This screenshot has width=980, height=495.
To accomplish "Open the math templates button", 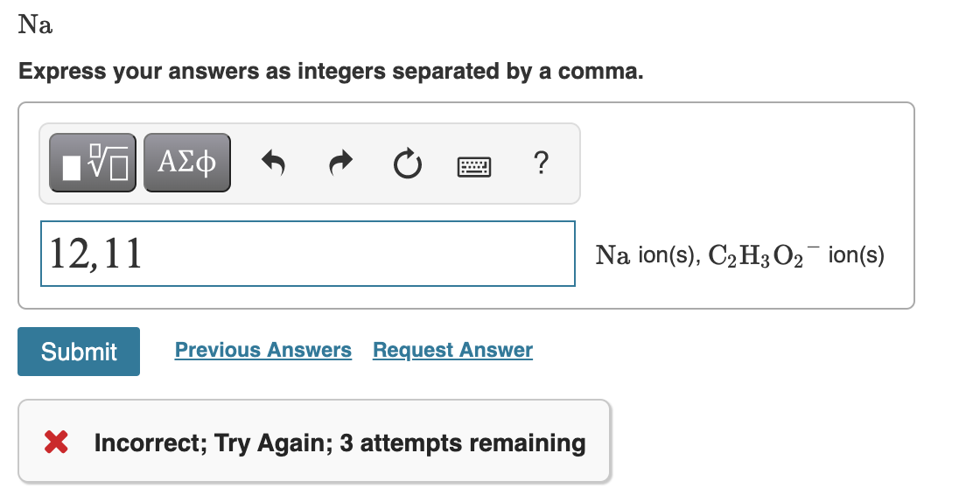I will click(93, 163).
